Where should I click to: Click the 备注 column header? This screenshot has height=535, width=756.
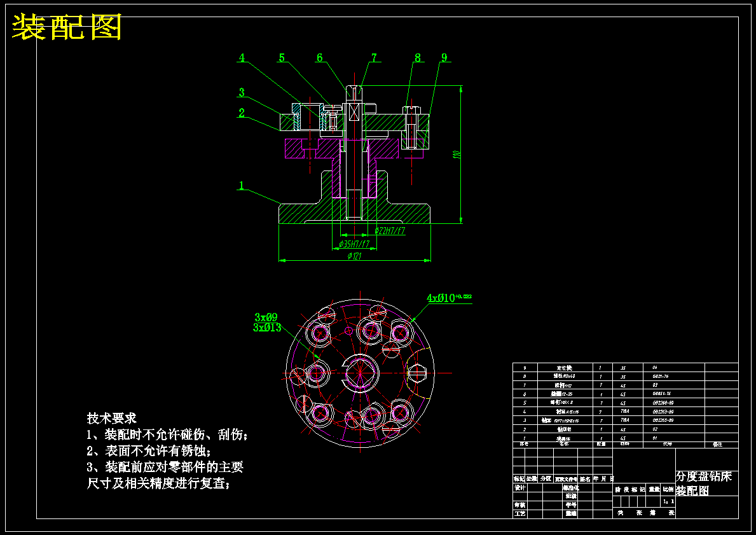click(x=717, y=444)
